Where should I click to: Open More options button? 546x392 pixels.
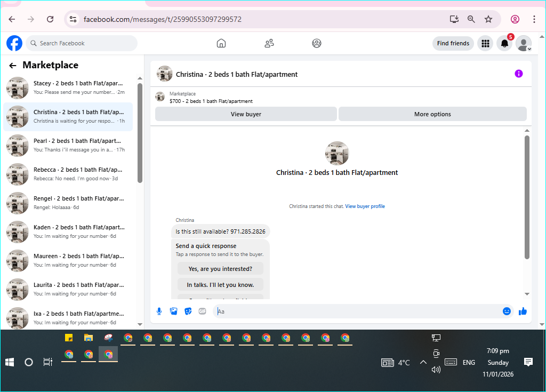pyautogui.click(x=432, y=114)
